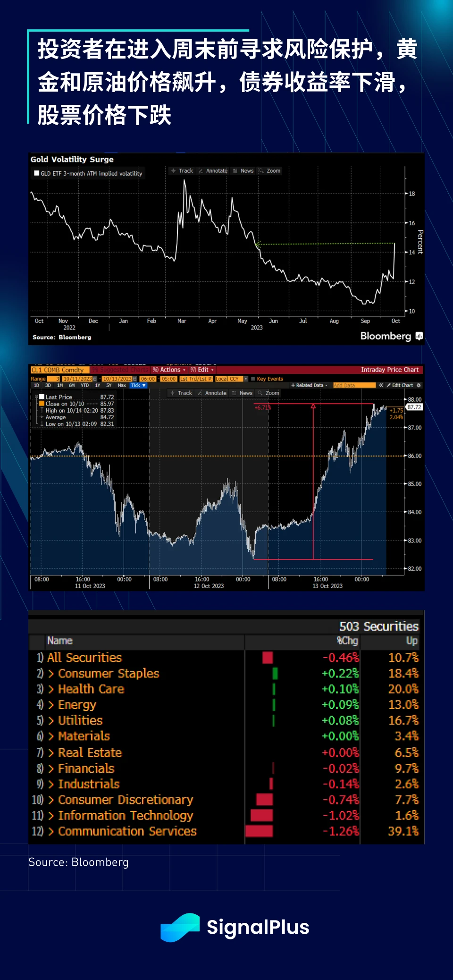Toggle the GLD ETF implied volatility legend checkbox
The height and width of the screenshot is (980, 453).
[37, 173]
